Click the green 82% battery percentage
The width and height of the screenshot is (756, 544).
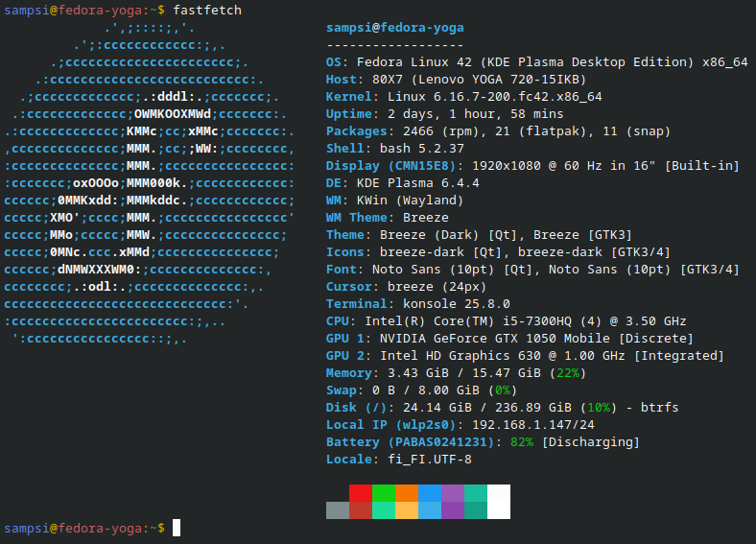(521, 441)
